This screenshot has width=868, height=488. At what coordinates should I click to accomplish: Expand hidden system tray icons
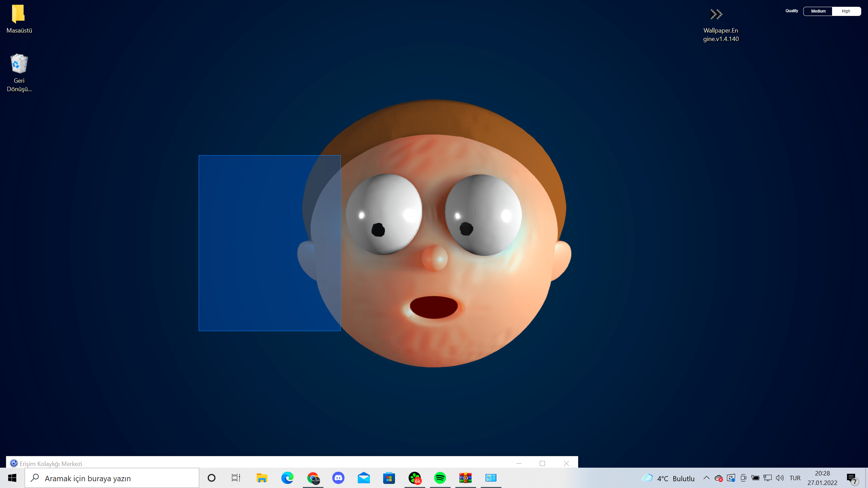(x=706, y=478)
